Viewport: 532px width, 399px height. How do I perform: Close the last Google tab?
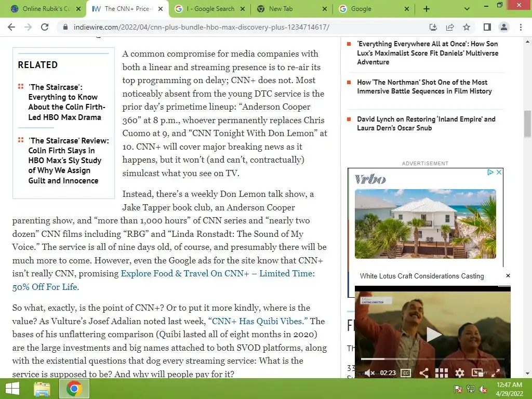click(407, 9)
